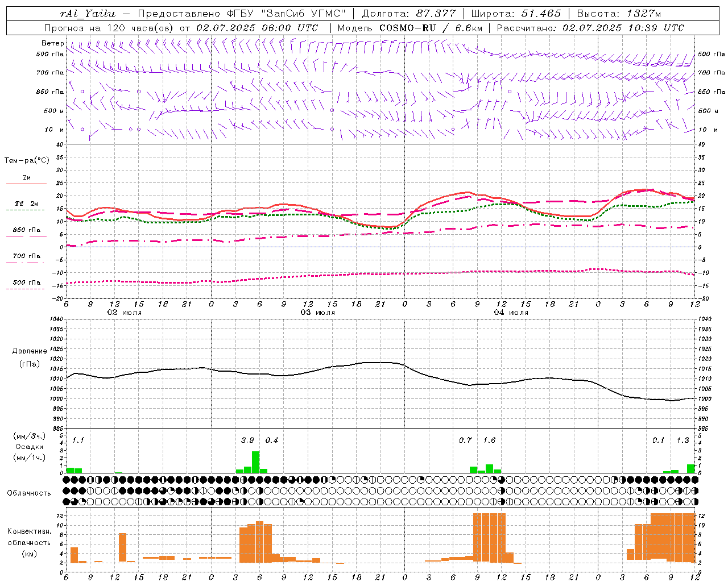Click the "Ветер" wind panel label
Image resolution: width=728 pixels, height=582 pixels.
52,43
